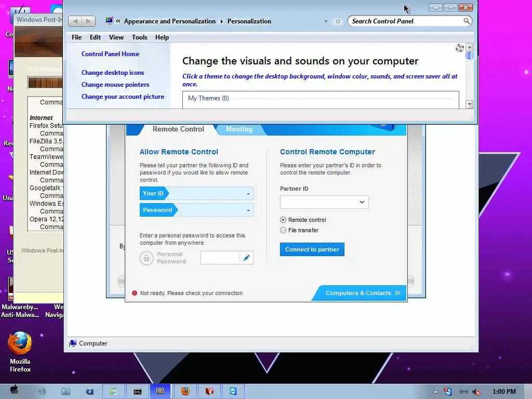Click the taskbar clock showing 1:00 PM
532x399 pixels.
pos(504,392)
